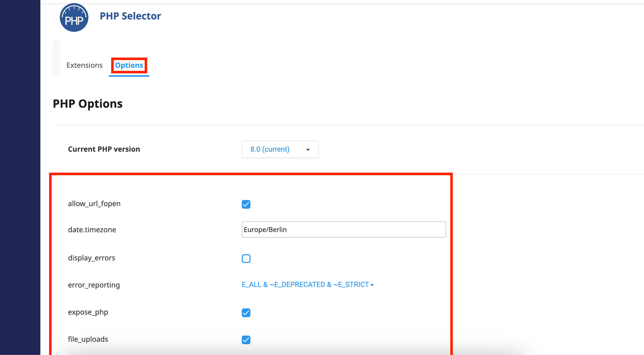Uncheck the allow_url_fopen checkbox
Image resolution: width=644 pixels, height=355 pixels.
246,204
